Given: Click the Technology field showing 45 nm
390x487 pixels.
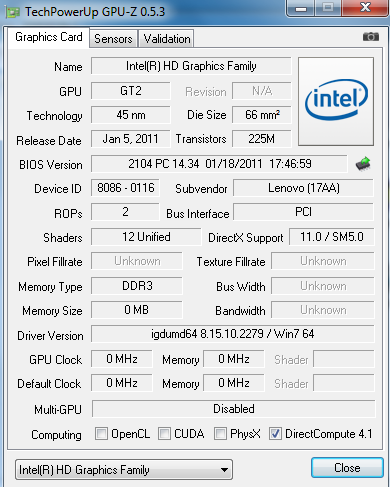Looking at the screenshot, I should click(131, 115).
